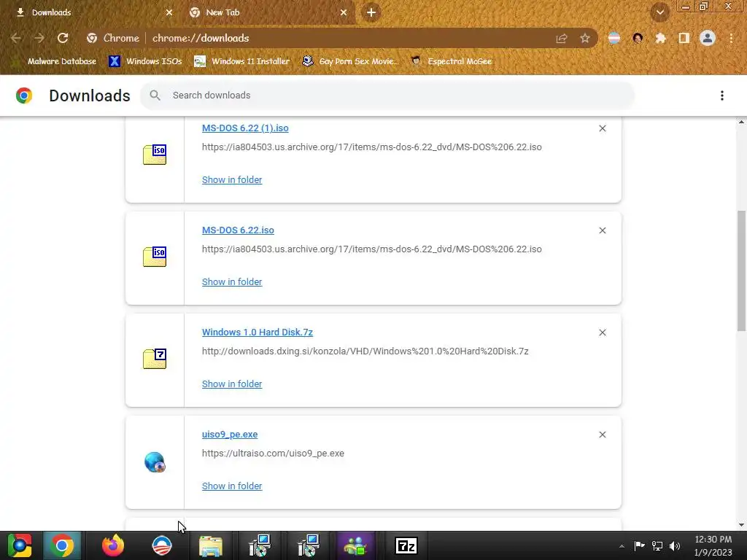747x560 pixels.
Task: Remove Windows 1.0 Hard Disk.7z from list
Action: point(603,332)
